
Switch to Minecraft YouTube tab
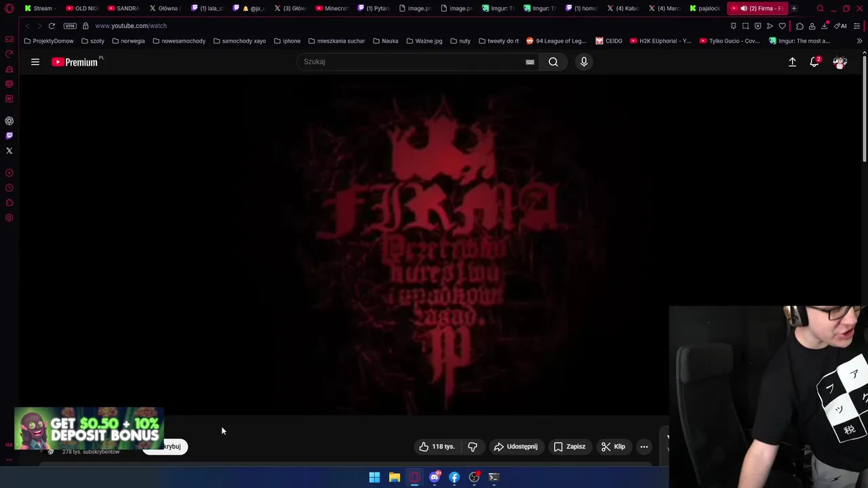(x=332, y=8)
